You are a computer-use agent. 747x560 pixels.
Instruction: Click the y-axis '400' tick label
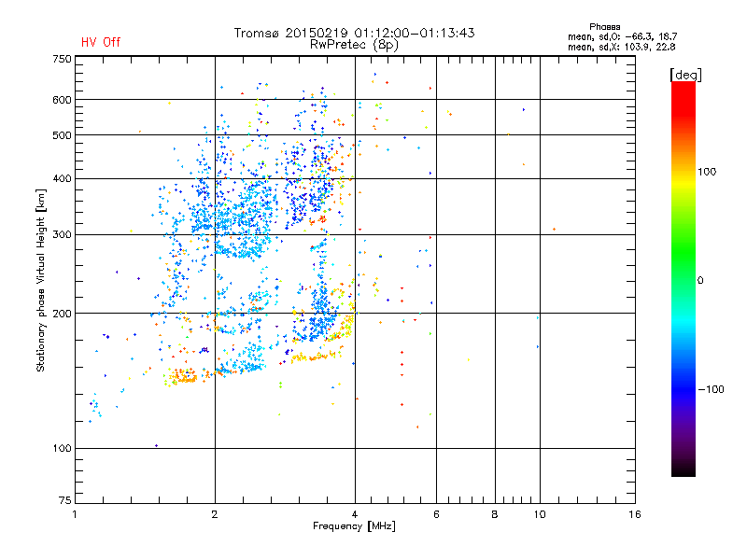pos(62,178)
